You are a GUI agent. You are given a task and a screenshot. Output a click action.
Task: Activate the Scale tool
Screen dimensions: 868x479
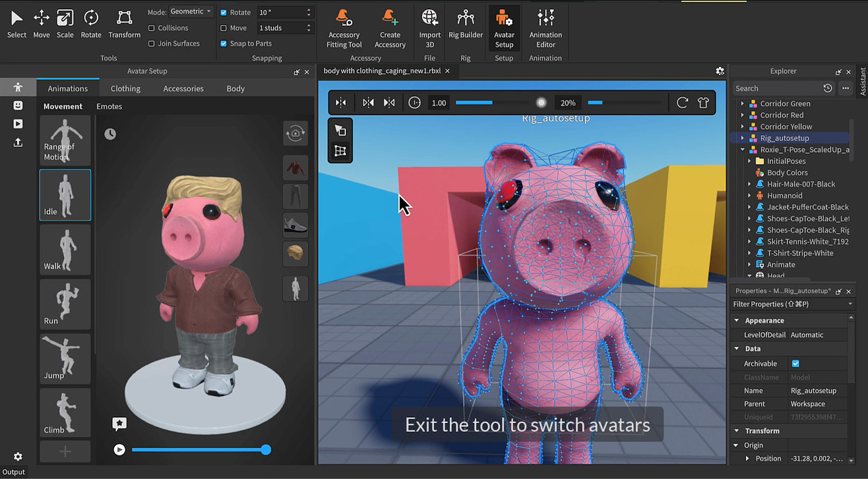point(65,24)
